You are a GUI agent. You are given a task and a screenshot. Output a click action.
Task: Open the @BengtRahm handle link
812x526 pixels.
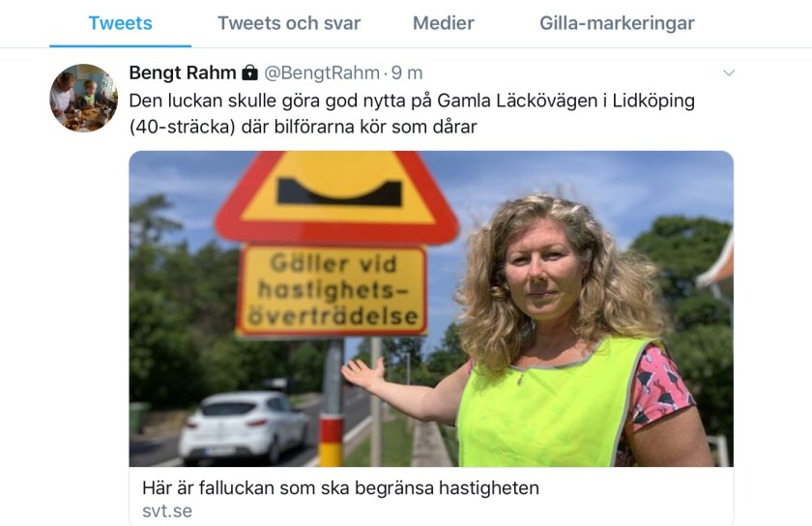click(x=322, y=73)
